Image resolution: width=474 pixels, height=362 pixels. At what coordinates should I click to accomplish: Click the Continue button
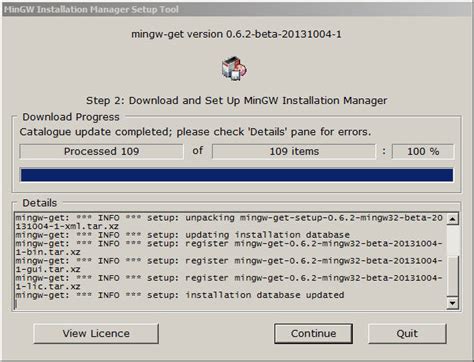click(x=313, y=333)
